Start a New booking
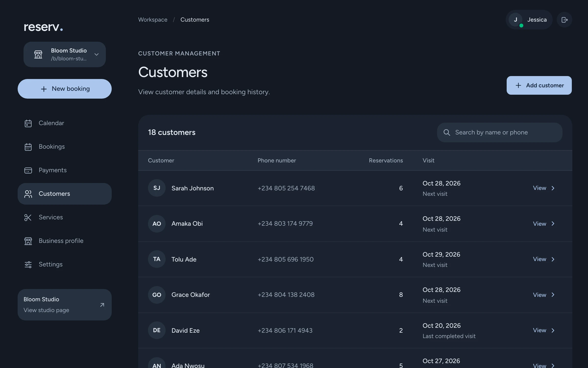588x368 pixels. [65, 89]
